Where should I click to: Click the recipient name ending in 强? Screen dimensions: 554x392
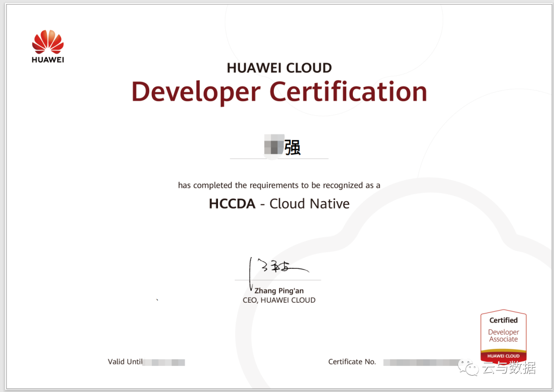(x=282, y=147)
